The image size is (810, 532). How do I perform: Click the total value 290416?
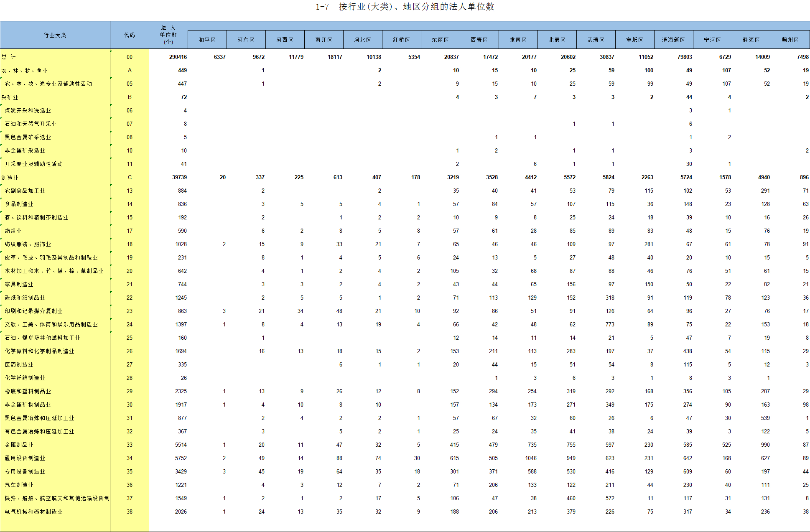[x=178, y=57]
